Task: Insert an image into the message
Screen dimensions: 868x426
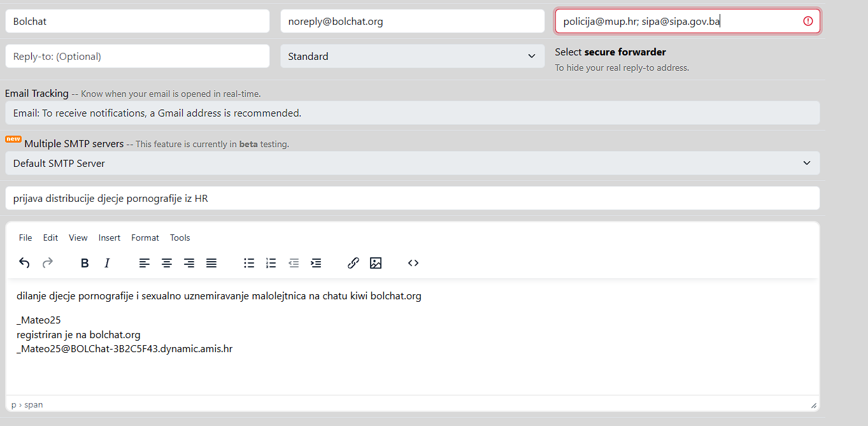Action: point(376,263)
